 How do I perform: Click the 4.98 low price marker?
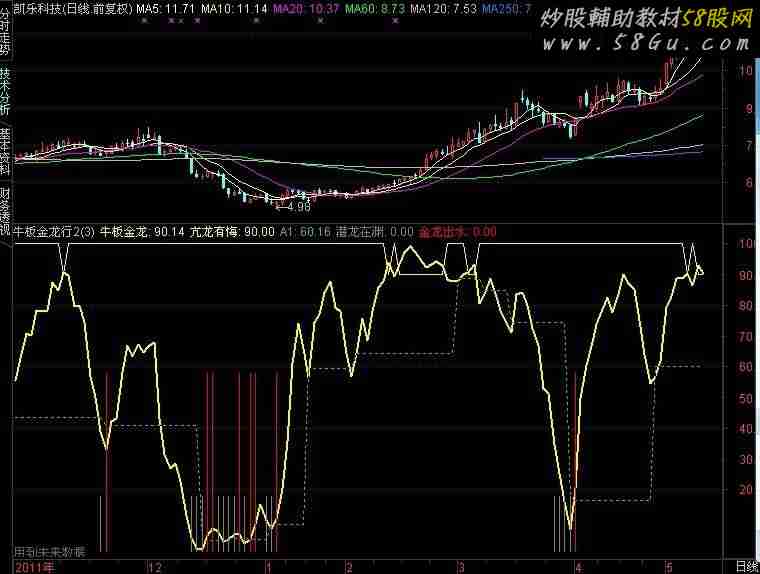click(x=299, y=207)
